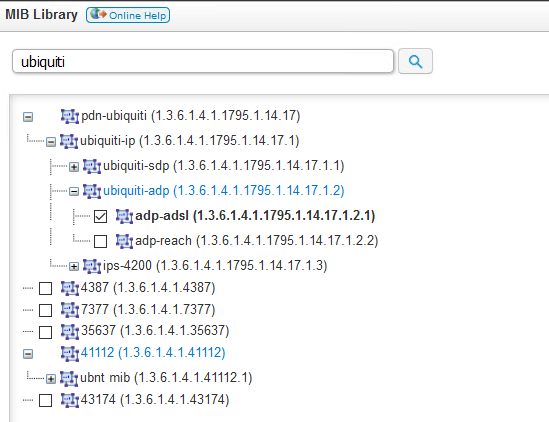549x422 pixels.
Task: Select the ubiquiti-adp tree item label
Action: pyautogui.click(x=224, y=191)
